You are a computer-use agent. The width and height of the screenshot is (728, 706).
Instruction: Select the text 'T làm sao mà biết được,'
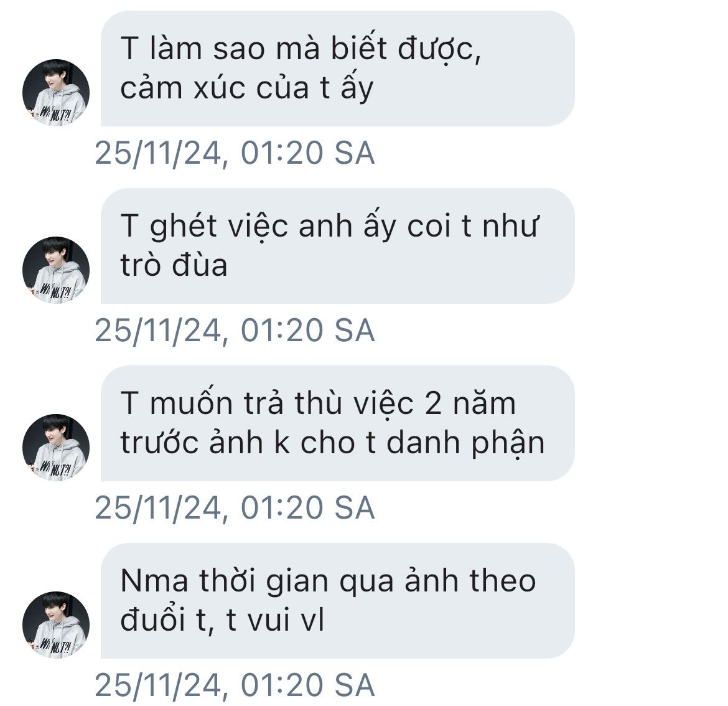pyautogui.click(x=301, y=49)
